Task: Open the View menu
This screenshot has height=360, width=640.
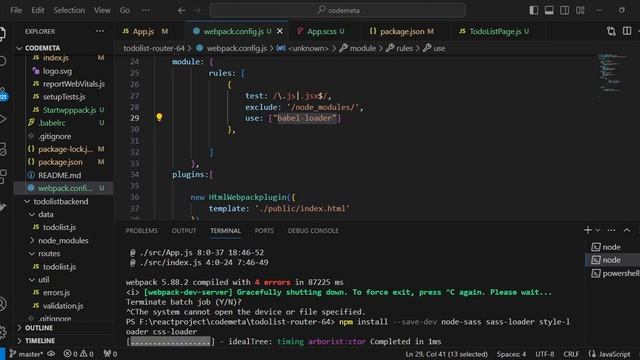Action: pos(102,10)
